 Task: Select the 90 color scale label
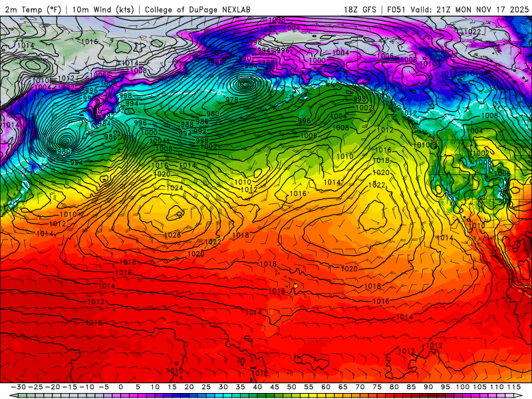(x=428, y=387)
